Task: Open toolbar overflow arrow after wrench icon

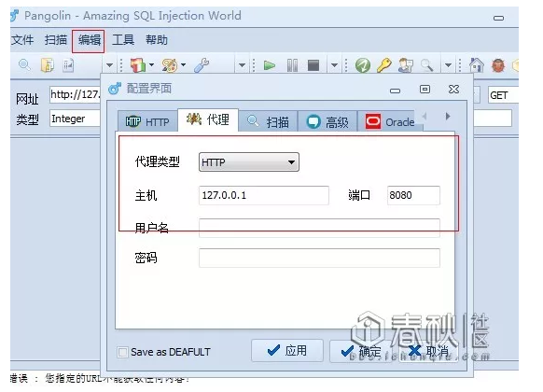Action: [242, 65]
